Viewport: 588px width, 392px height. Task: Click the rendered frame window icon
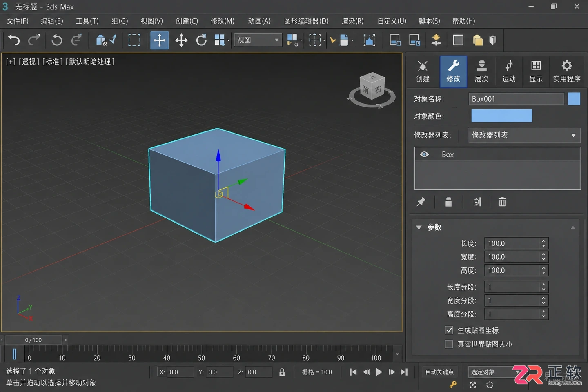(x=414, y=40)
